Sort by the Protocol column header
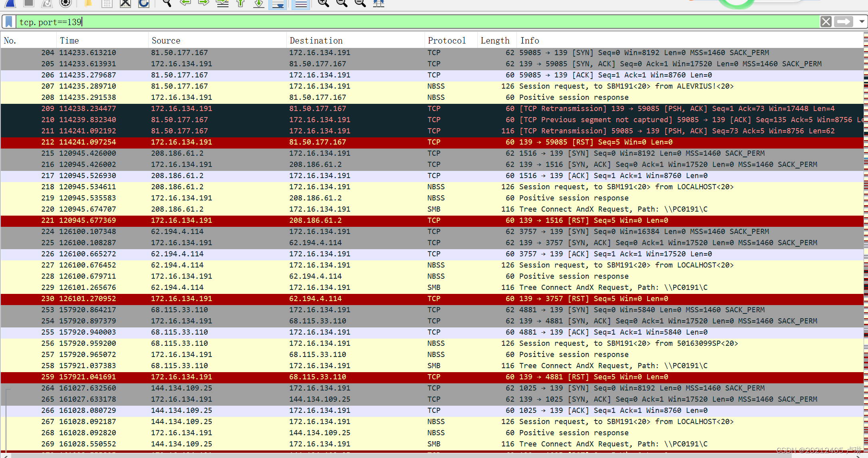The width and height of the screenshot is (868, 458). coord(451,40)
